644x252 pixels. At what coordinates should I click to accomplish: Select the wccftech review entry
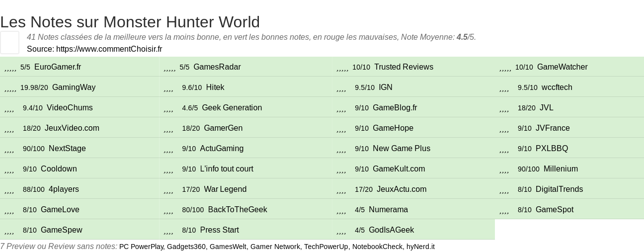[x=557, y=87]
